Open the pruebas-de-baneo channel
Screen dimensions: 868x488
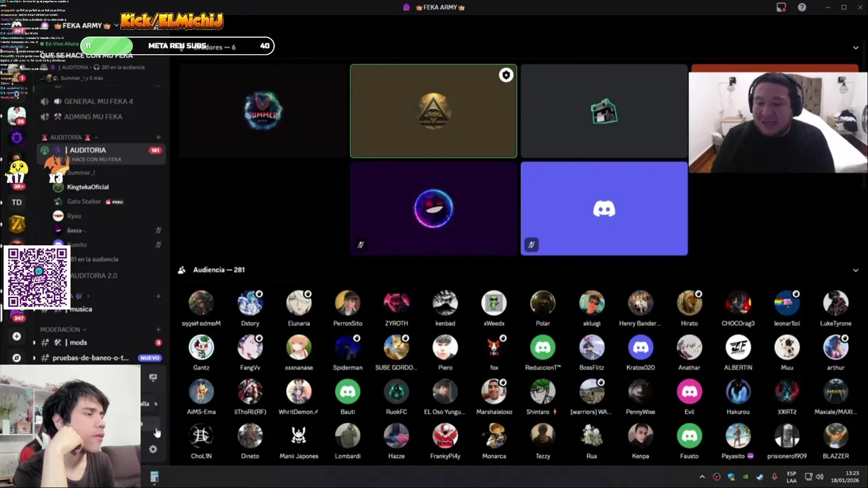pos(90,358)
